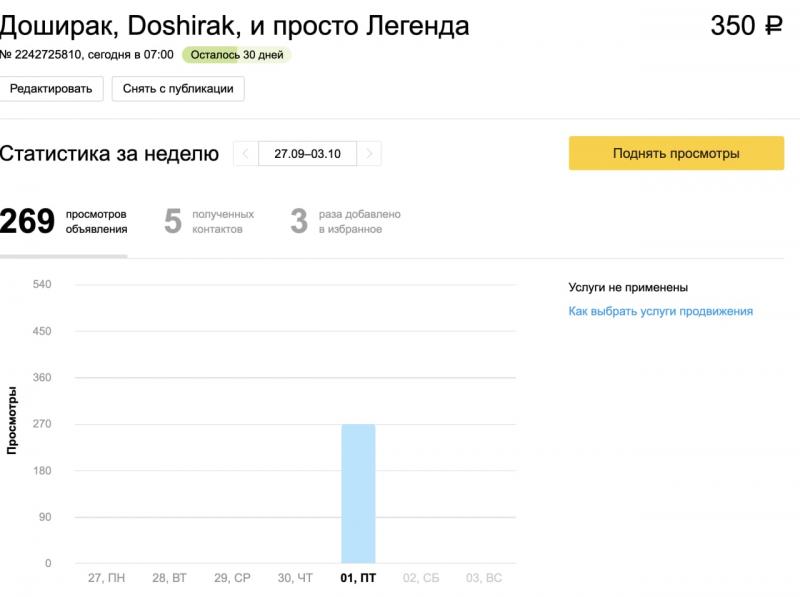This screenshot has width=800, height=597.
Task: Click the Статистика за неделю heading
Action: pyautogui.click(x=109, y=154)
